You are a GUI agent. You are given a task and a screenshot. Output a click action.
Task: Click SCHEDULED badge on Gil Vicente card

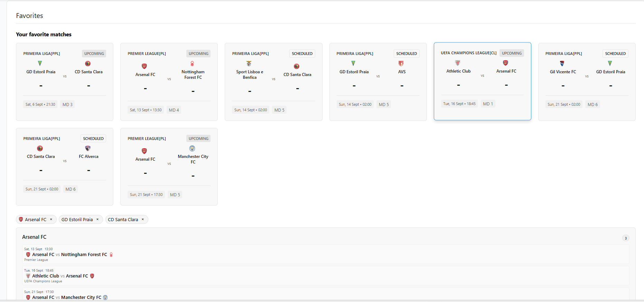coord(615,54)
